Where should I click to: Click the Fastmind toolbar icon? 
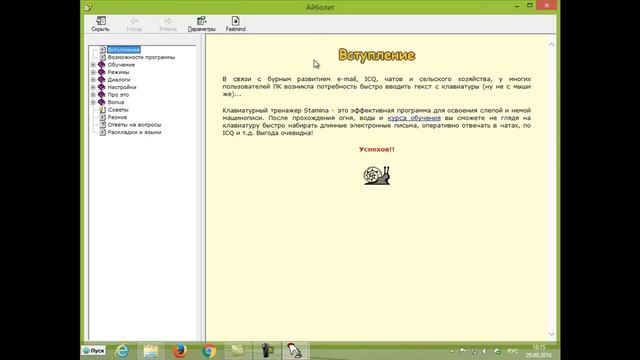(x=236, y=24)
